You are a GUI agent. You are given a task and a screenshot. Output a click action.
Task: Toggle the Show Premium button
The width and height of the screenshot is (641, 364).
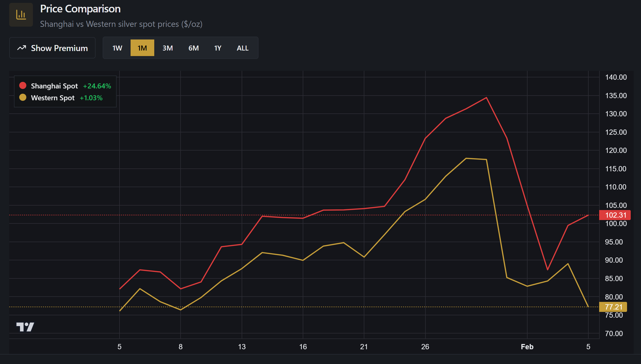click(x=52, y=48)
